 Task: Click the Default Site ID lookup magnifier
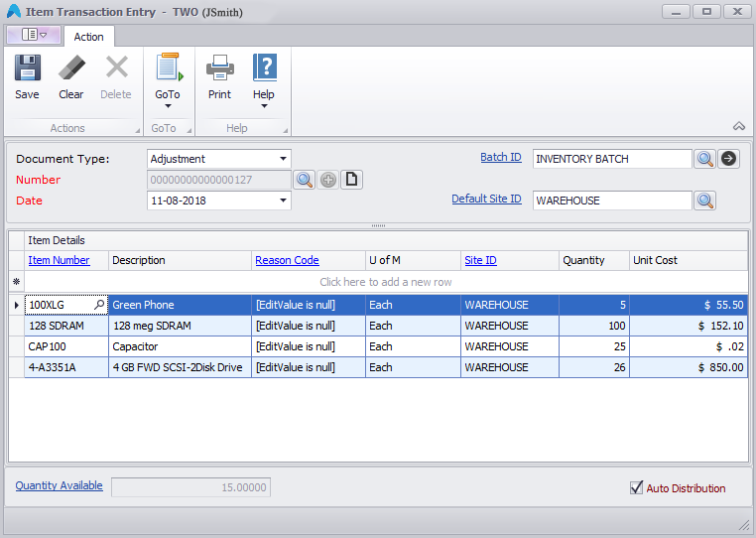(704, 201)
